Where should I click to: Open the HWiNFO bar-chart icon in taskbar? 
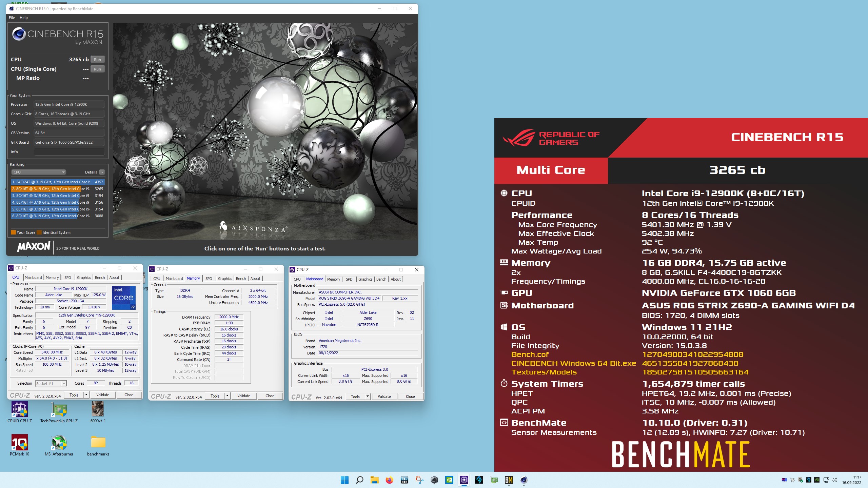coord(404,480)
